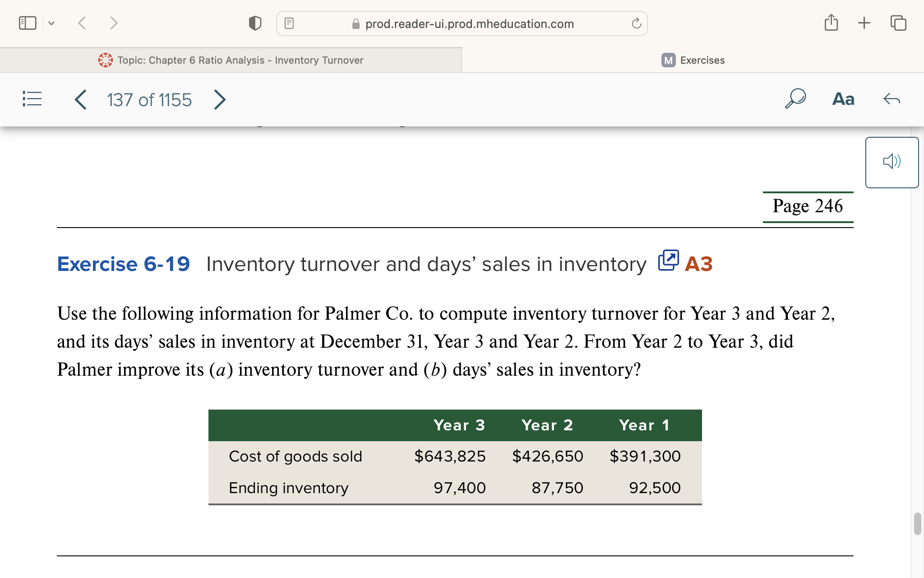Screen dimensions: 924x578
Task: Click the A3 learning objective link
Action: (x=698, y=264)
